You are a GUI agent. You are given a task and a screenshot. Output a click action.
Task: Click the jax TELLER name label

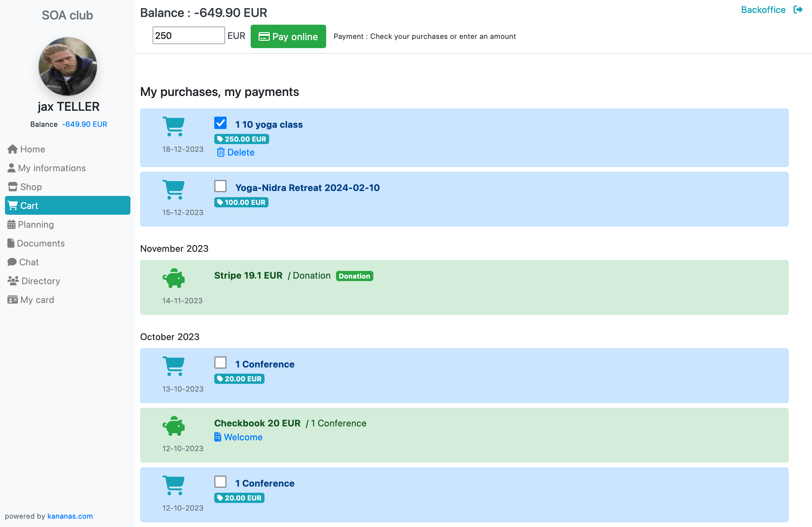[x=68, y=106]
